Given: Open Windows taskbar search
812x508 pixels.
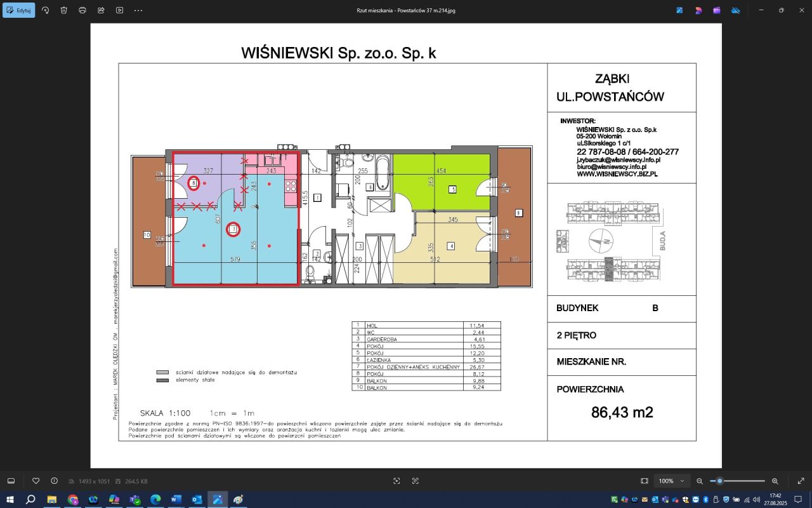Looking at the screenshot, I should (x=30, y=500).
